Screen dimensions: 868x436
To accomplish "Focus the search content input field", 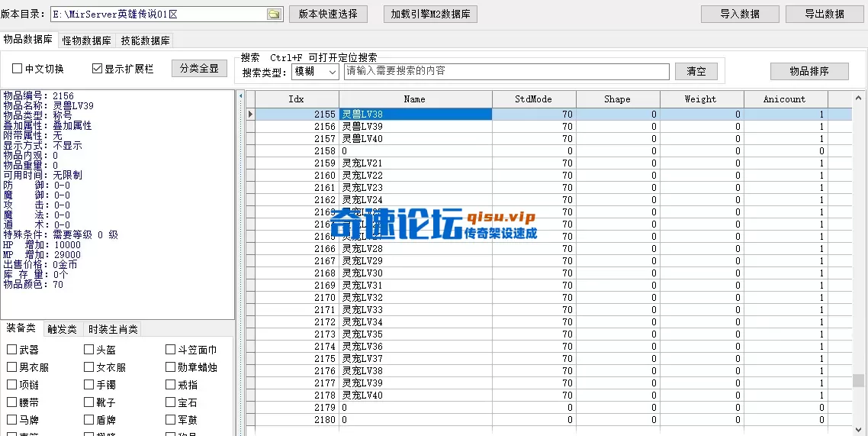I will (x=506, y=72).
